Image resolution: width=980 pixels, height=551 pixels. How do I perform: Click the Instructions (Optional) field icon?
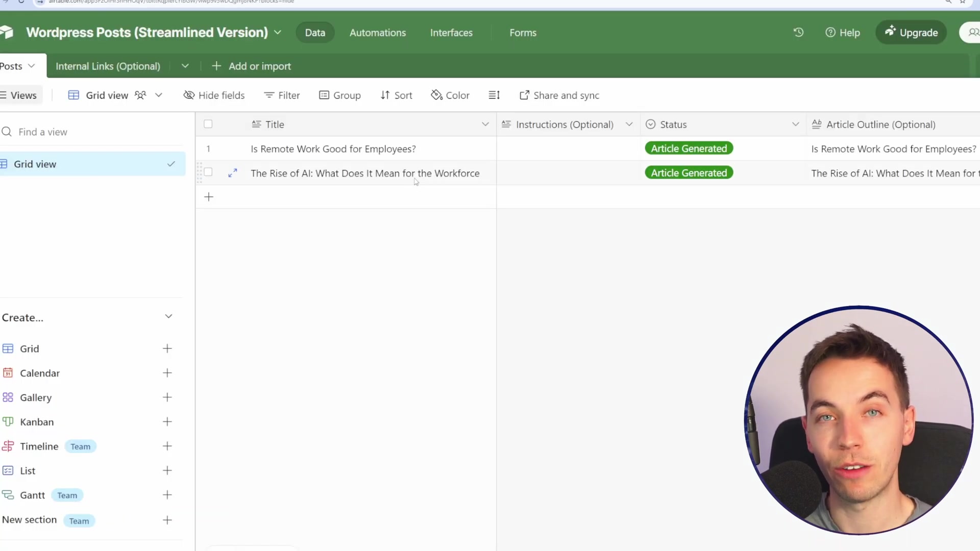pos(506,124)
